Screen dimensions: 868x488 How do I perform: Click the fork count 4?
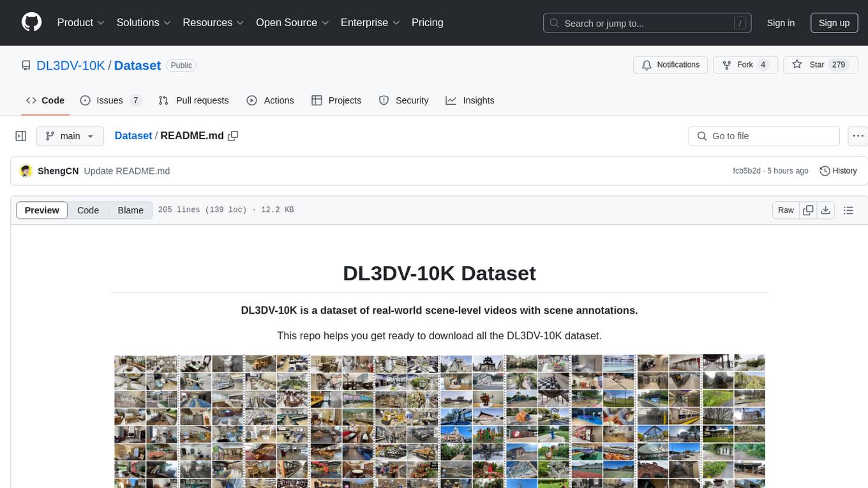coord(763,65)
